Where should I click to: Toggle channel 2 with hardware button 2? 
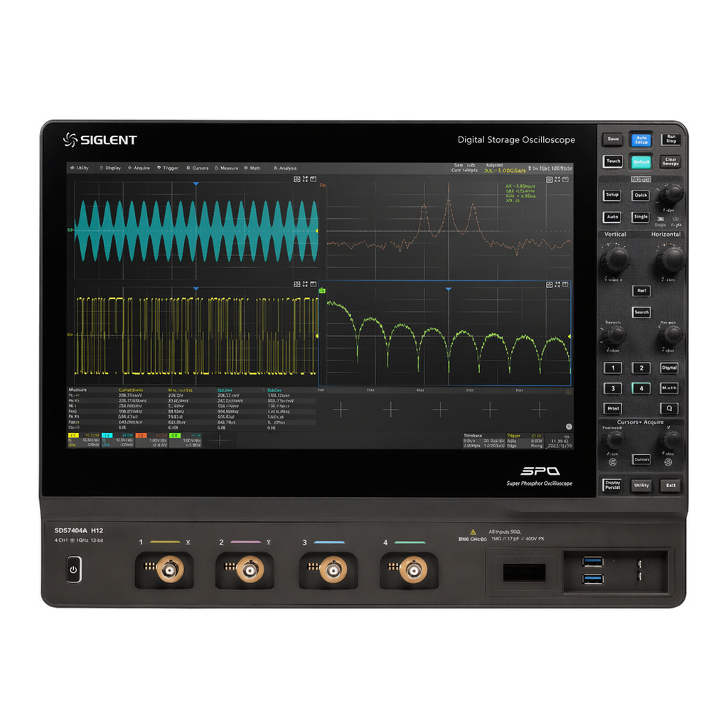(641, 368)
